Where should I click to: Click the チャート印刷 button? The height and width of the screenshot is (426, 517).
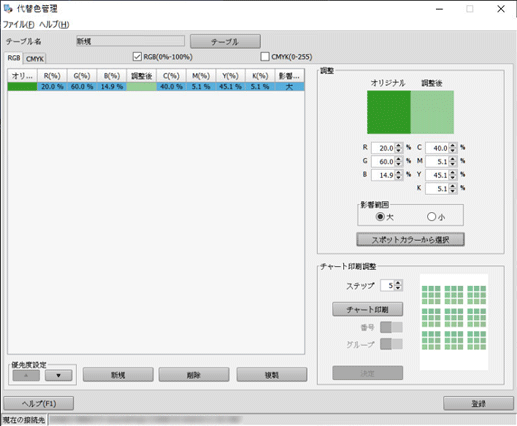click(367, 310)
